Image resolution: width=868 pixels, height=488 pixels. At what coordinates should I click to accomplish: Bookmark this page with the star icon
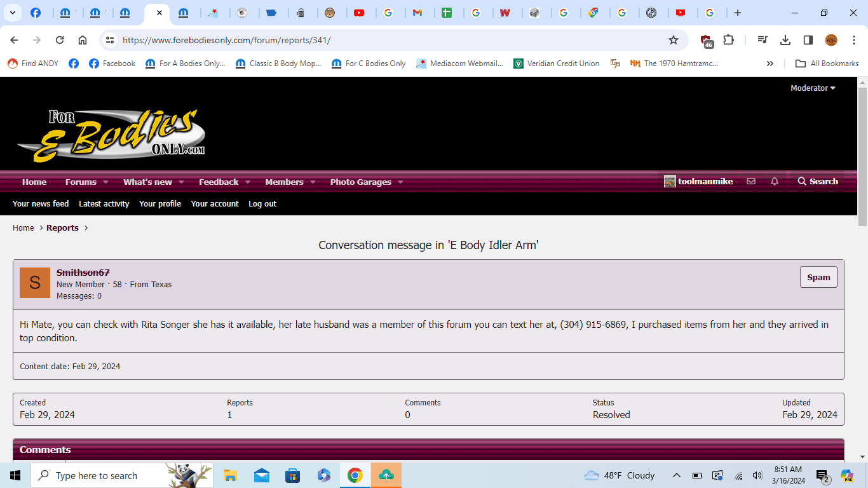tap(674, 40)
